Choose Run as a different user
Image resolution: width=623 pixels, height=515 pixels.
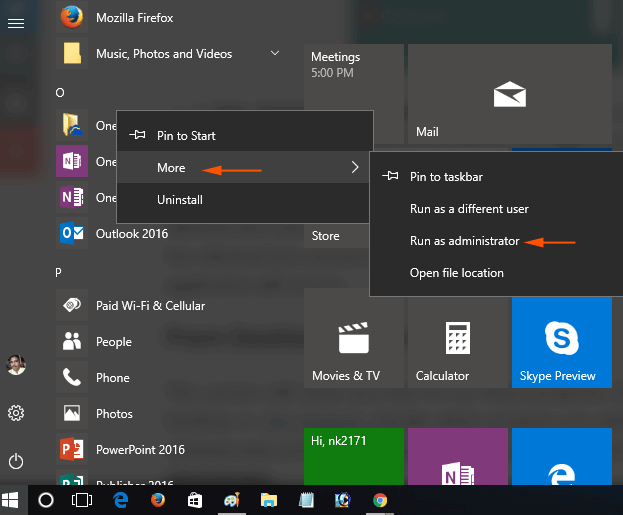496,209
